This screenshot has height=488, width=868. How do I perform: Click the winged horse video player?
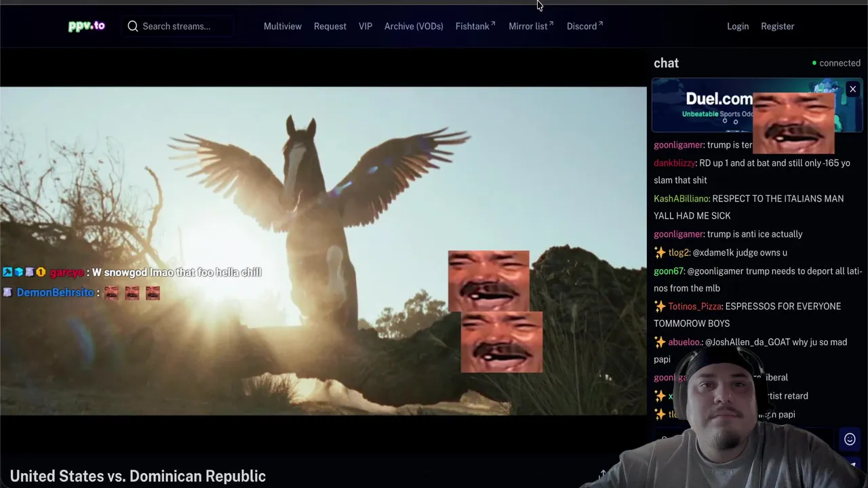[323, 251]
